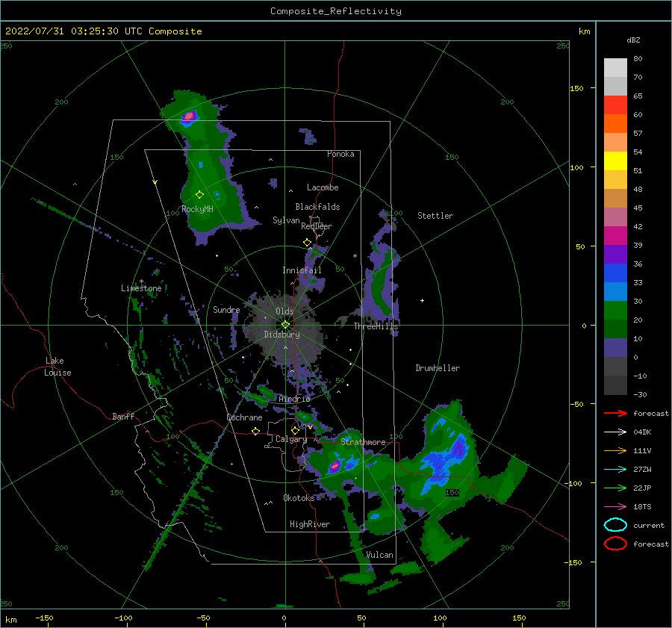Click the Sundre town label
672x628 pixels.
[x=226, y=309]
